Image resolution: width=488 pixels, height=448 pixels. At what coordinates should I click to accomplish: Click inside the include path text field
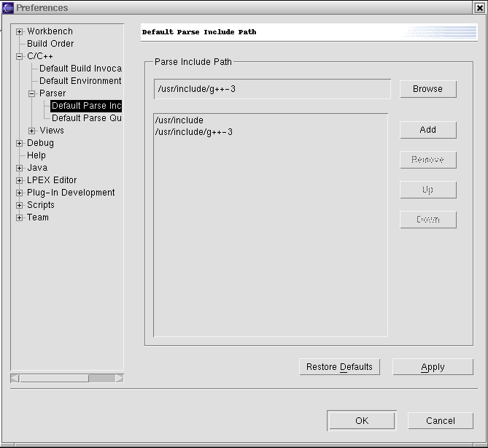272,89
